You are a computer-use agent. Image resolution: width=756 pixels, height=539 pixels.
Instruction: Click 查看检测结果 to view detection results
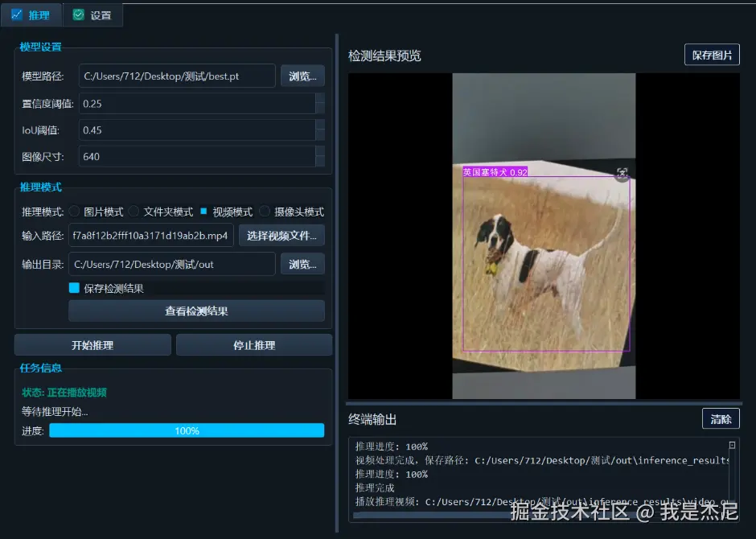(196, 311)
